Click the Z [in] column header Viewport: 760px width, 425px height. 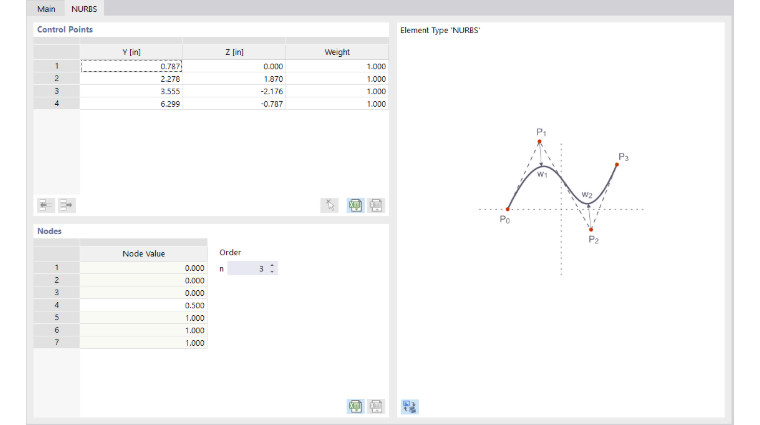click(x=234, y=52)
